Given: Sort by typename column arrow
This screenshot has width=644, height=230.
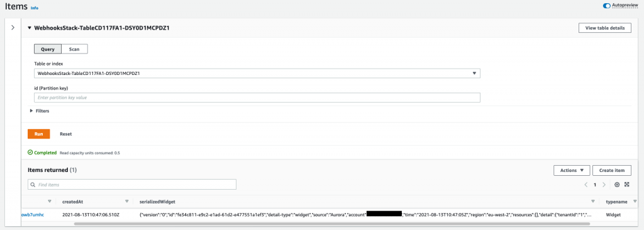Looking at the screenshot, I should pos(635,202).
